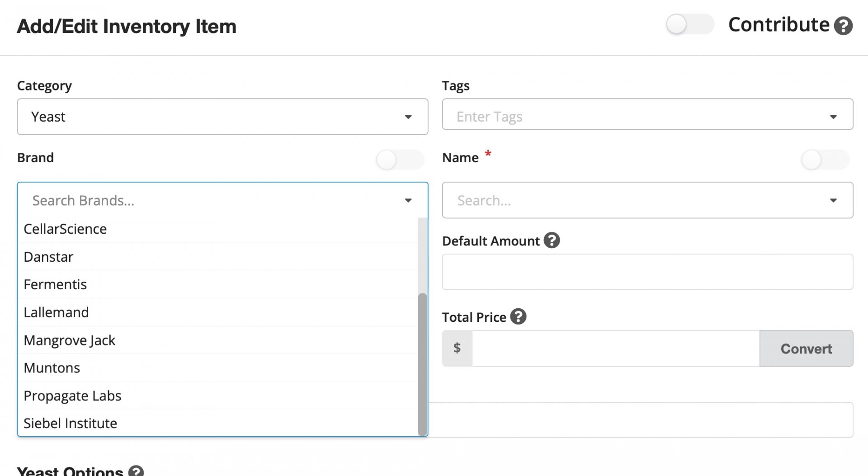Toggle the Brand custom entry switch
The width and height of the screenshot is (868, 476).
click(x=400, y=160)
